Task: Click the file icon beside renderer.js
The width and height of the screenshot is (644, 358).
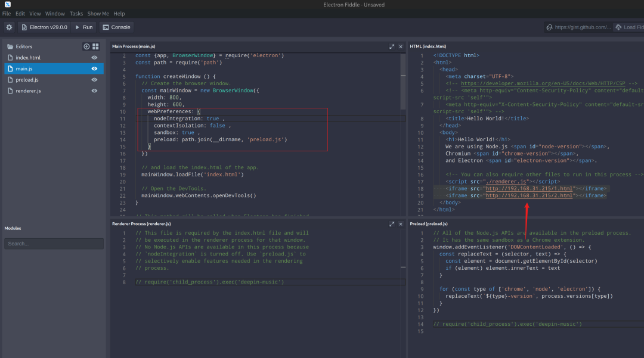Action: (10, 91)
